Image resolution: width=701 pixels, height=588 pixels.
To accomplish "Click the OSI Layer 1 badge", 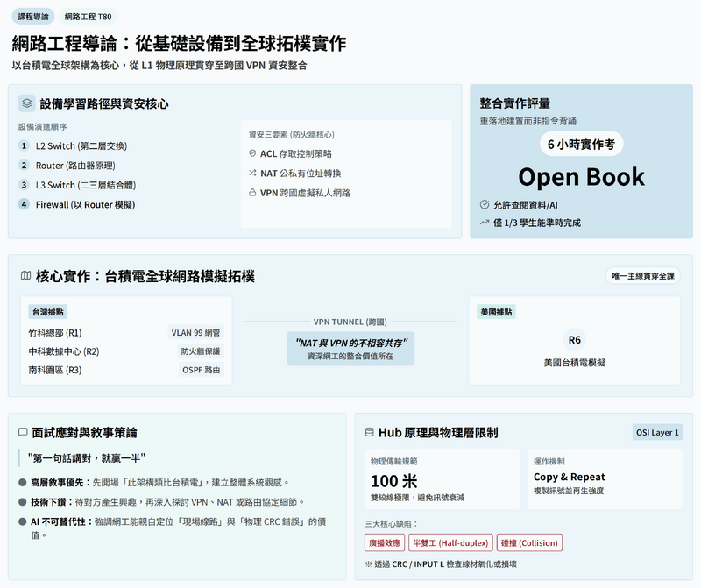I will [x=657, y=432].
